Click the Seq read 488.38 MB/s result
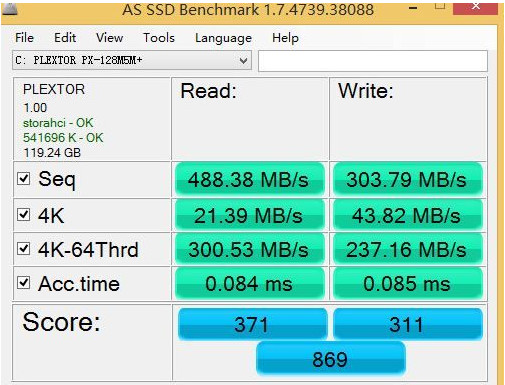This screenshot has height=385, width=505. pyautogui.click(x=249, y=179)
